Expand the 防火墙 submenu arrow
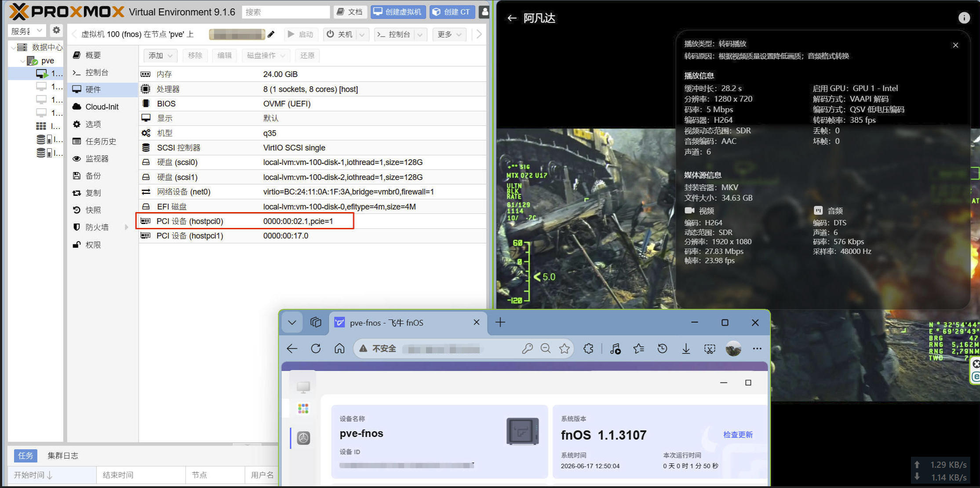The height and width of the screenshot is (488, 980). coord(127,227)
